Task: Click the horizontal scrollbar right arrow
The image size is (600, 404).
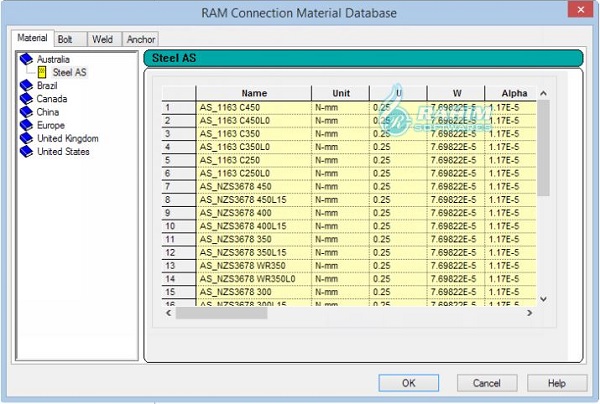Action: (529, 312)
